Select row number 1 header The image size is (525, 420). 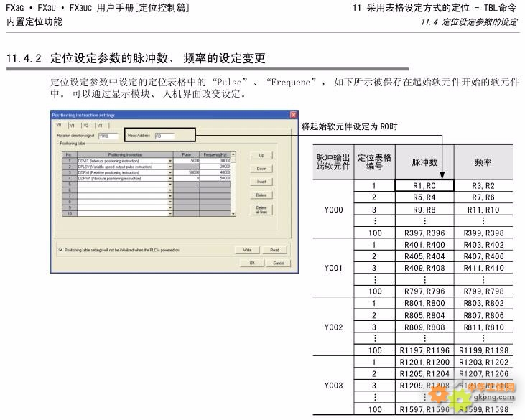pyautogui.click(x=70, y=161)
